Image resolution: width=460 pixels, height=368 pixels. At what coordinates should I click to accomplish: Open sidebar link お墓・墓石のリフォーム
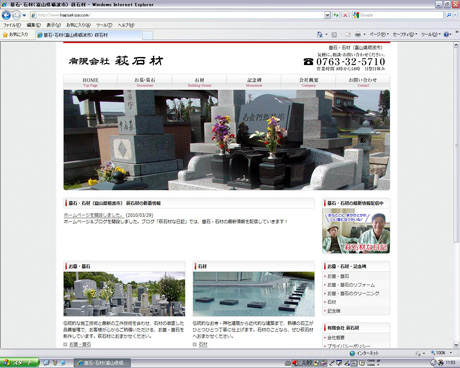pyautogui.click(x=351, y=285)
